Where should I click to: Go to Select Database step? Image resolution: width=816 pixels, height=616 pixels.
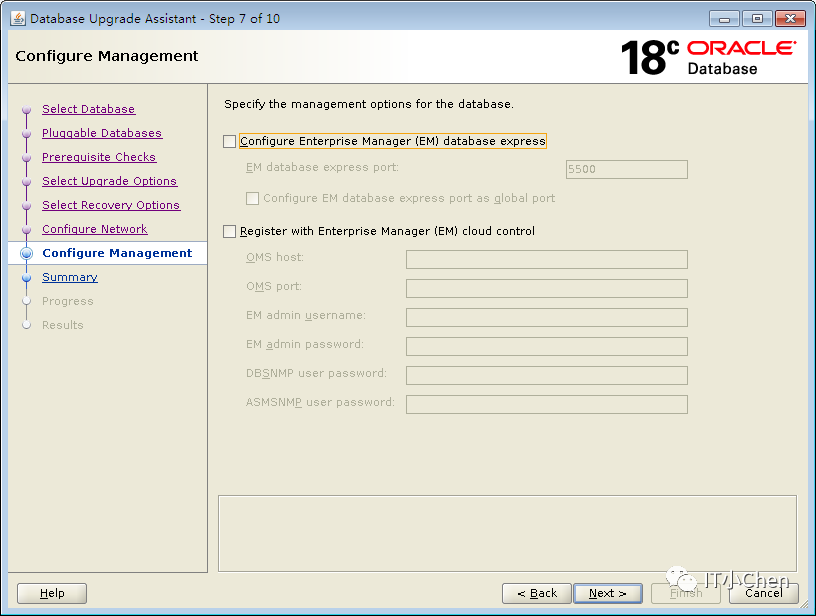click(x=88, y=109)
